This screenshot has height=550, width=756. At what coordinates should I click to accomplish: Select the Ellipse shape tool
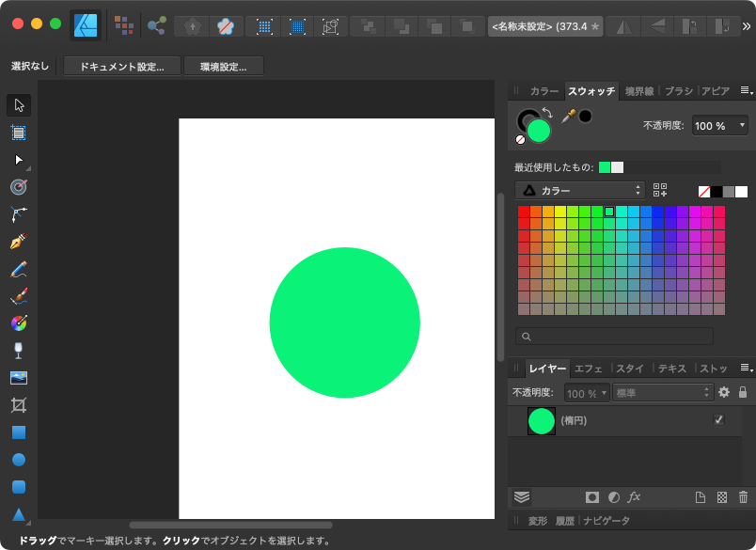coord(19,460)
